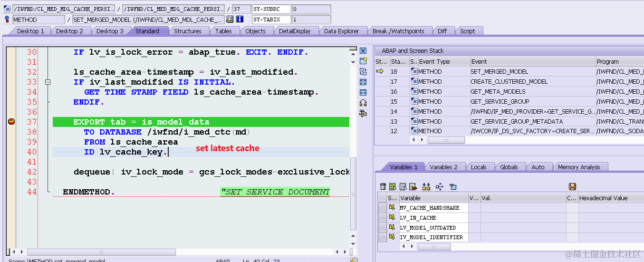Open the Data Explorer tab
The width and height of the screenshot is (644, 262).
click(x=341, y=31)
